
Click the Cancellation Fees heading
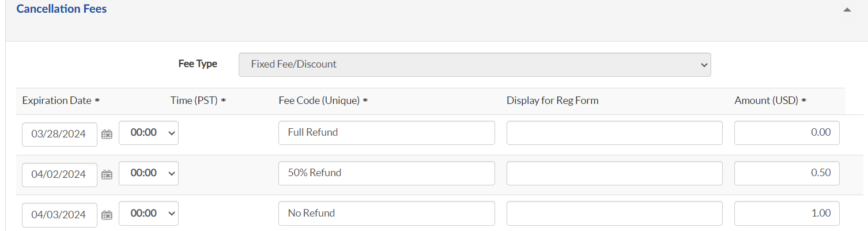pos(62,9)
